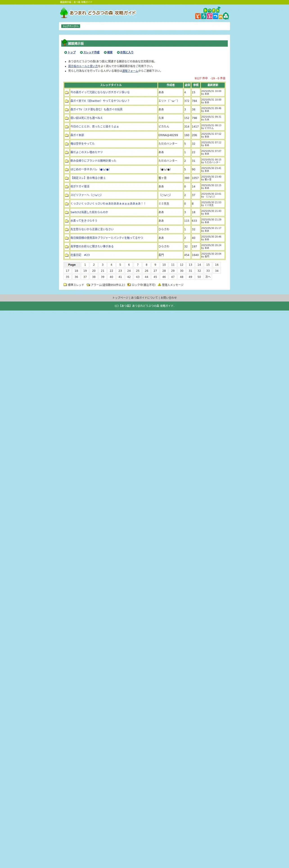
Task: Click footer あつ森ガイドについて link
Action: [x=144, y=298]
